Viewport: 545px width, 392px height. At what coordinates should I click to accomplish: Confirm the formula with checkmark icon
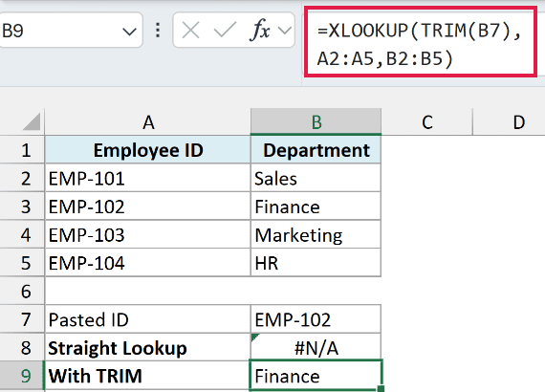point(225,31)
